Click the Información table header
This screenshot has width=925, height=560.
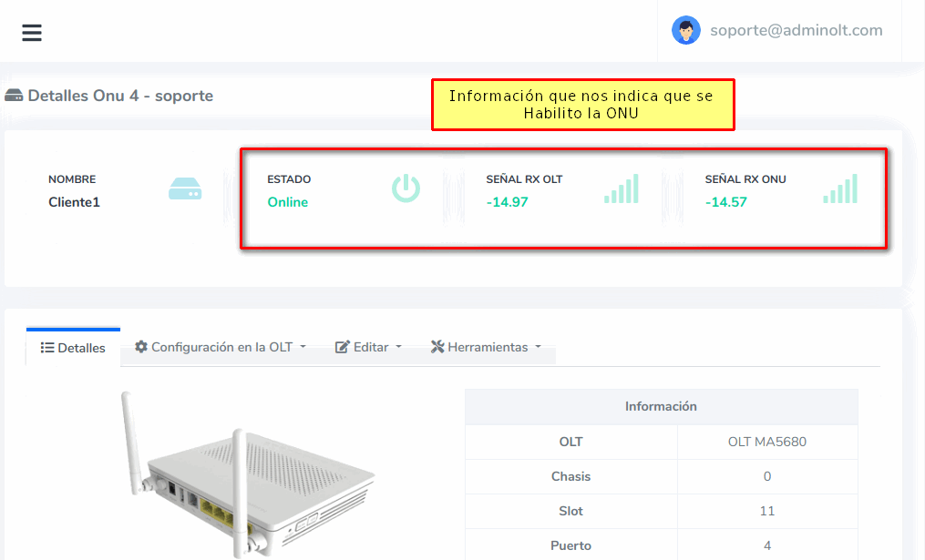point(661,406)
